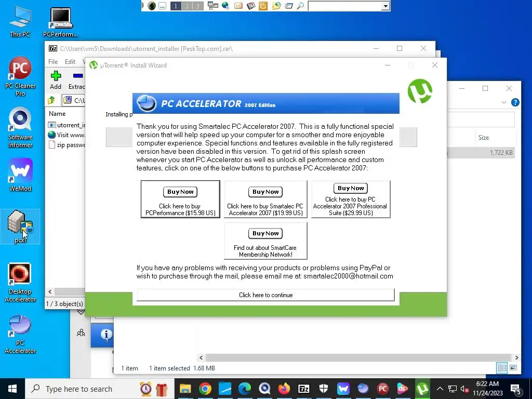Switch to uTorrent installer in the taskbar

pyautogui.click(x=422, y=389)
